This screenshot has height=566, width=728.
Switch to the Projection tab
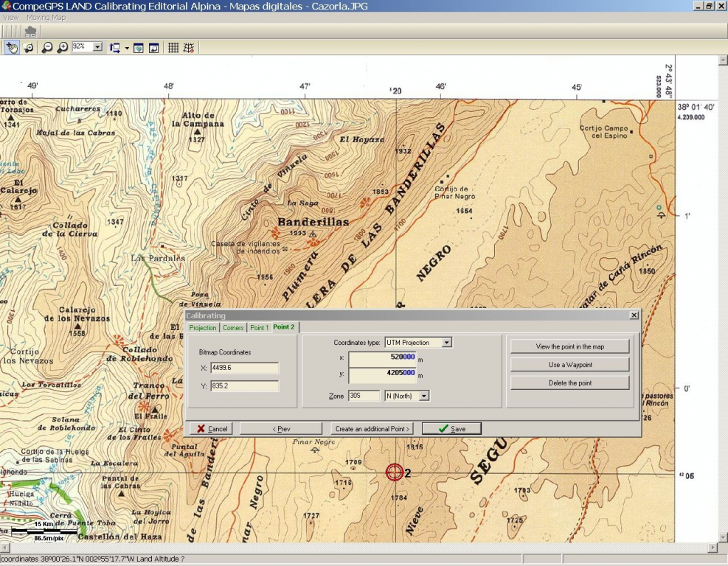pos(202,327)
